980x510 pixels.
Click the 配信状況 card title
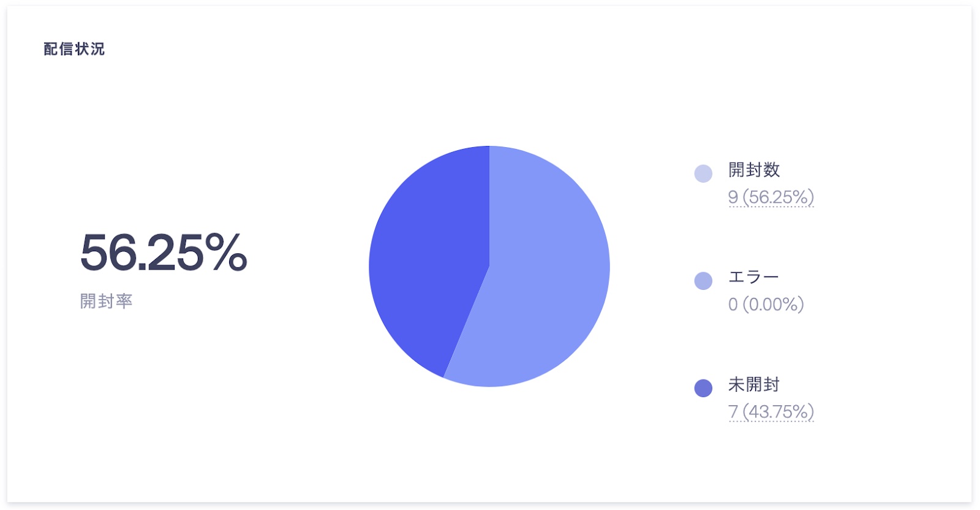pyautogui.click(x=74, y=49)
